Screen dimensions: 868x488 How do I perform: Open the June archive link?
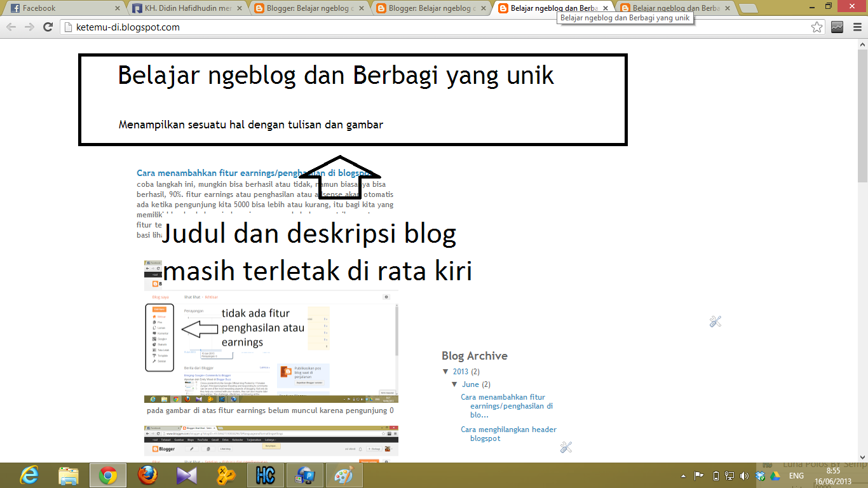(x=471, y=384)
